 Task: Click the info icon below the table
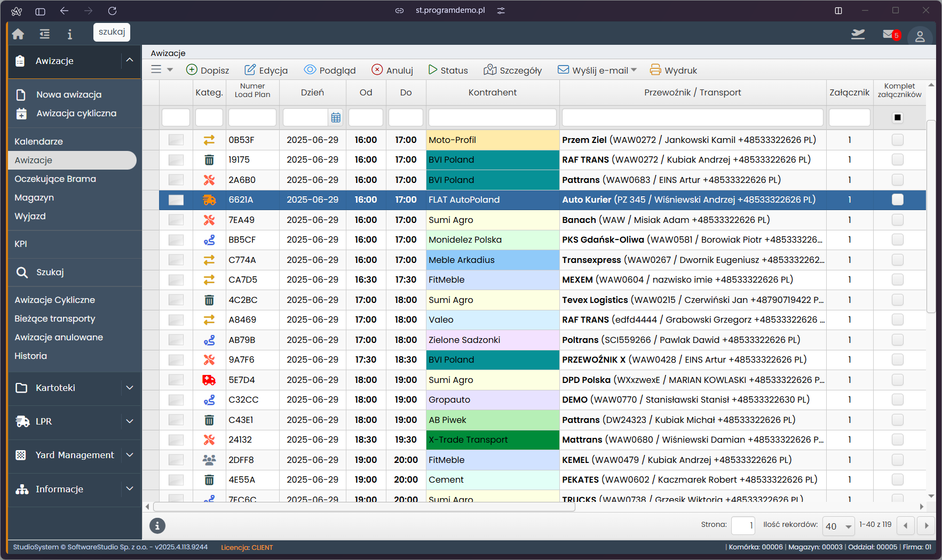point(157,526)
